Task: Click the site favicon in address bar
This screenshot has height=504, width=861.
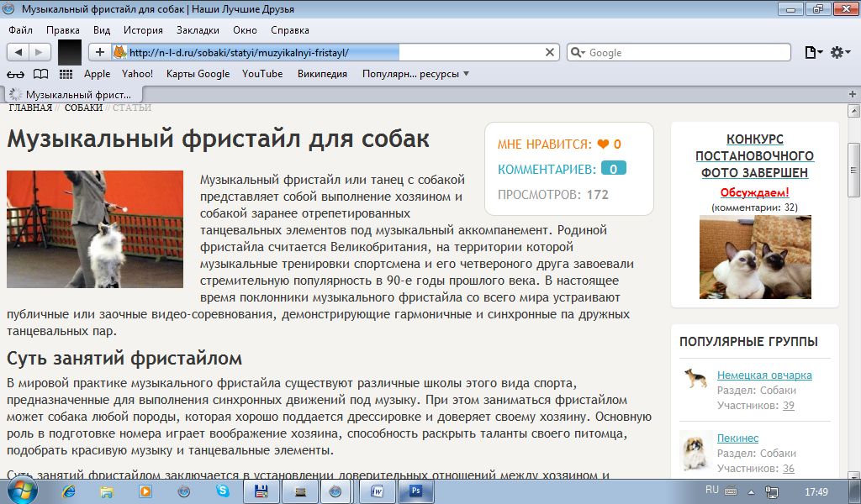Action: click(119, 52)
